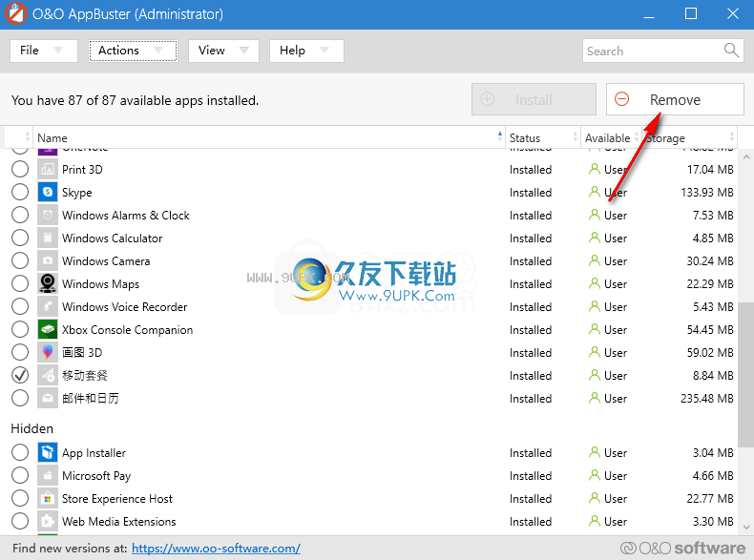
Task: Click the Skype app icon
Action: click(48, 193)
